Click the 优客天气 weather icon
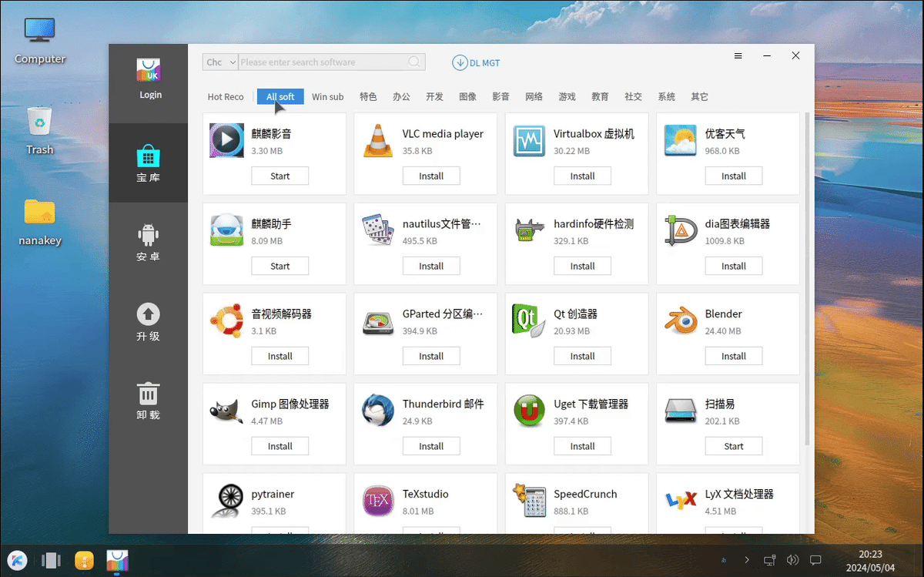The image size is (924, 577). [x=681, y=140]
